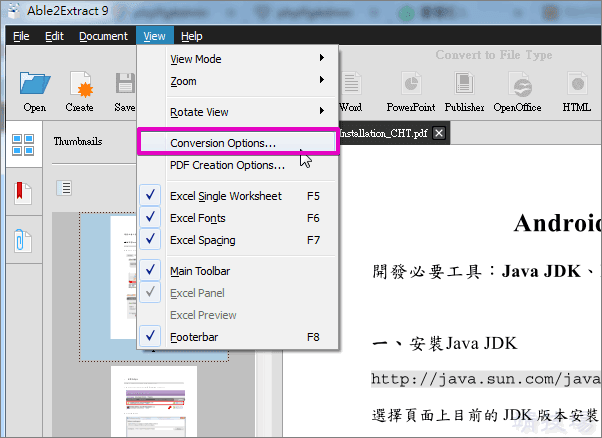This screenshot has height=438, width=602.
Task: Select the Excel Preview entry
Action: tap(238, 315)
